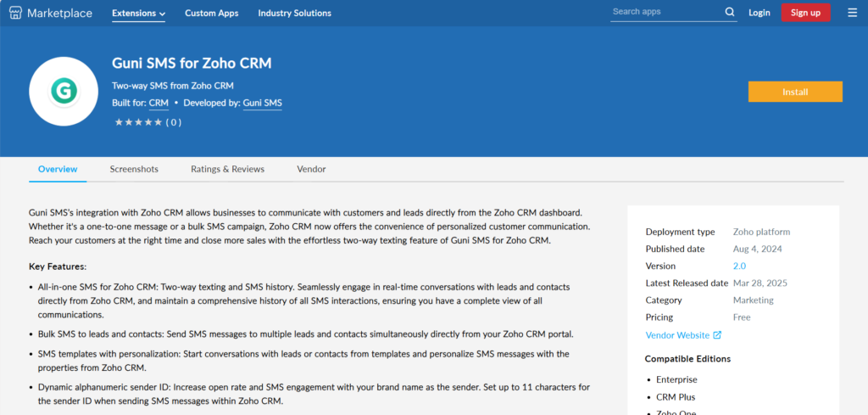Switch to the Vendor tab
The height and width of the screenshot is (415, 868).
click(x=311, y=170)
